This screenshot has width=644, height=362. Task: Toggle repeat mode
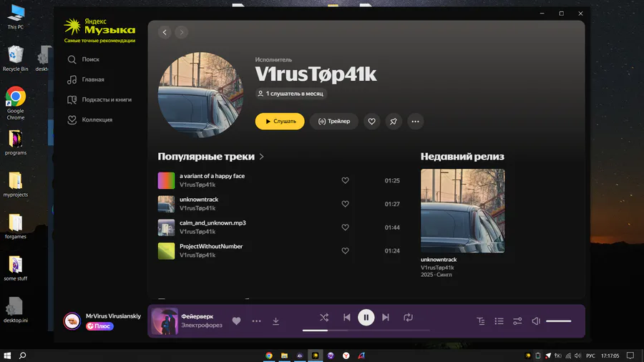[408, 317]
